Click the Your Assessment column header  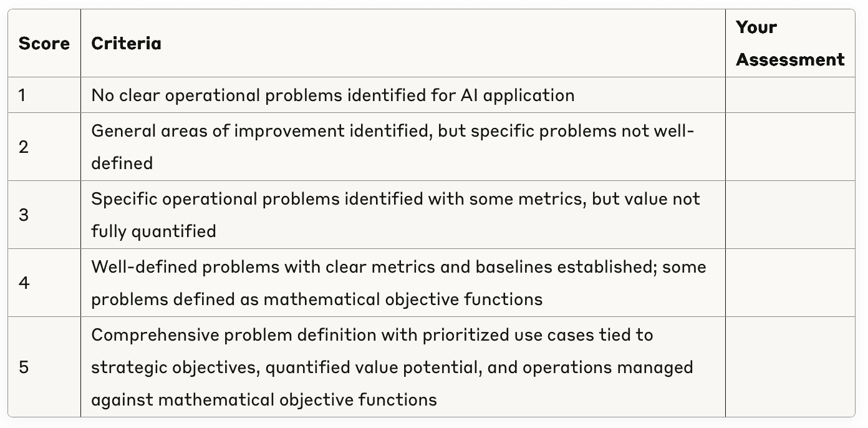click(x=789, y=44)
